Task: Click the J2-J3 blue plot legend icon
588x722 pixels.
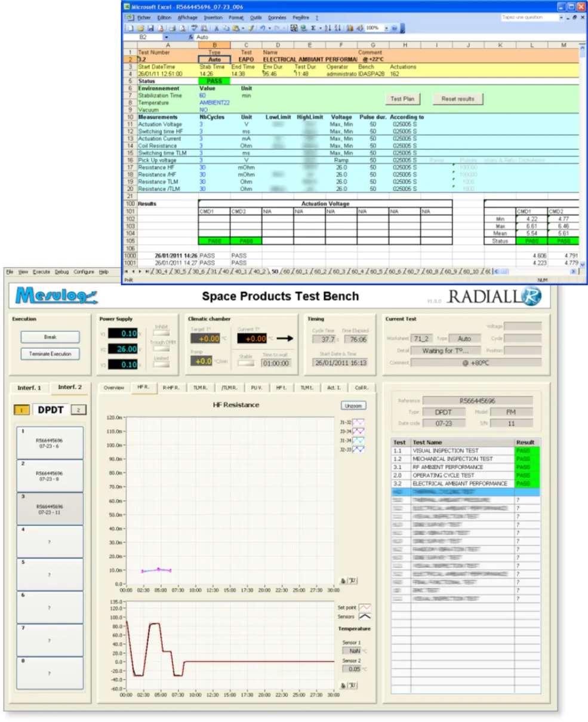Action: 358,449
